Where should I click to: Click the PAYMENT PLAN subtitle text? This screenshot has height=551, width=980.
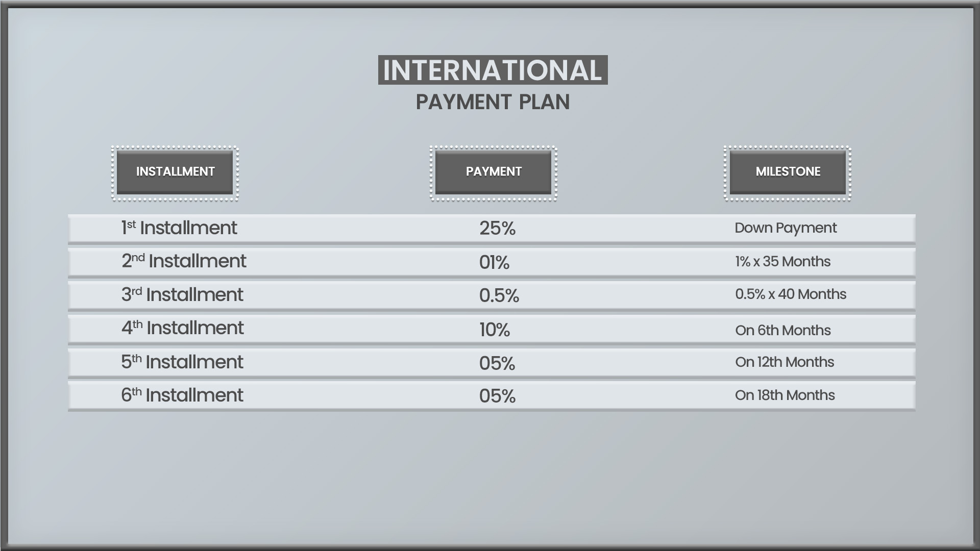(x=493, y=102)
